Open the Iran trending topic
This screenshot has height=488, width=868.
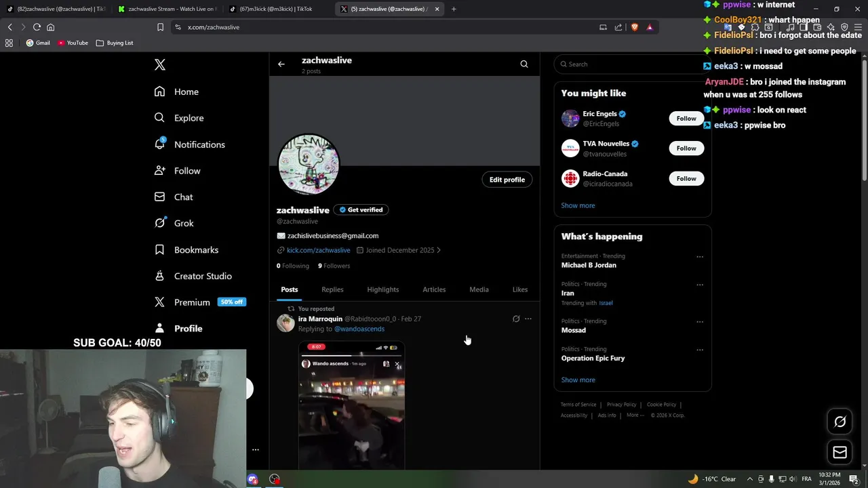[x=568, y=293]
